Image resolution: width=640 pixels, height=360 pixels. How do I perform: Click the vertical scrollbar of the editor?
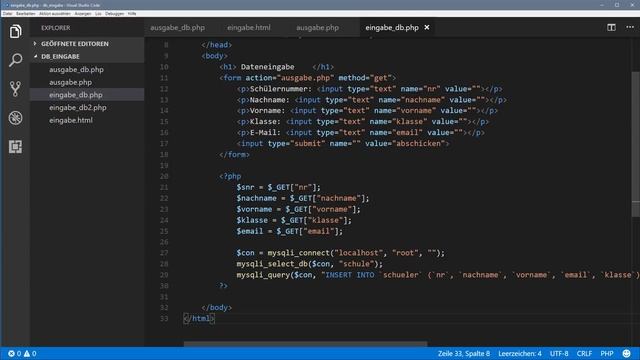(x=636, y=145)
